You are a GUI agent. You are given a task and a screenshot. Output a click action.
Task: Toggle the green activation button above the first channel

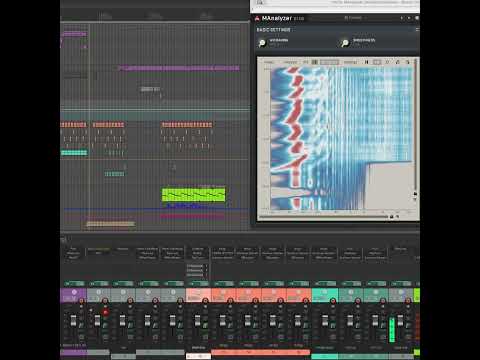point(75,284)
